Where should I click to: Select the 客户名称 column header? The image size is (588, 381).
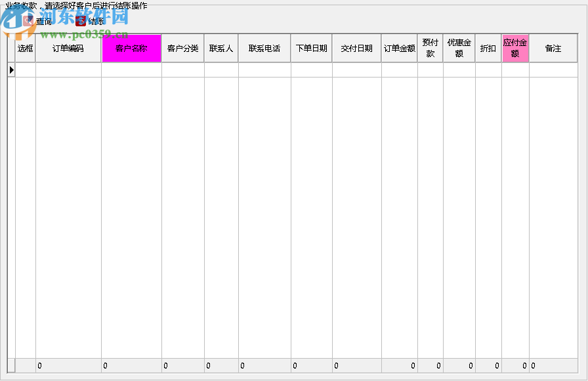(x=132, y=49)
